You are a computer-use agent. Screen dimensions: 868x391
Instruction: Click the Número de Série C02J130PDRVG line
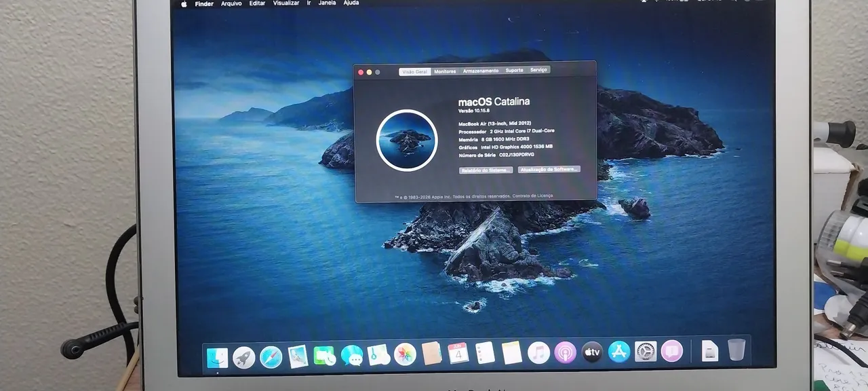pyautogui.click(x=496, y=155)
